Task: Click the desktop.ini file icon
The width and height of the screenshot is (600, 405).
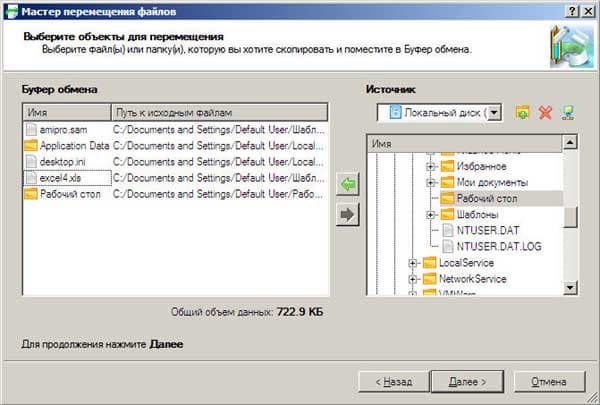Action: (31, 162)
